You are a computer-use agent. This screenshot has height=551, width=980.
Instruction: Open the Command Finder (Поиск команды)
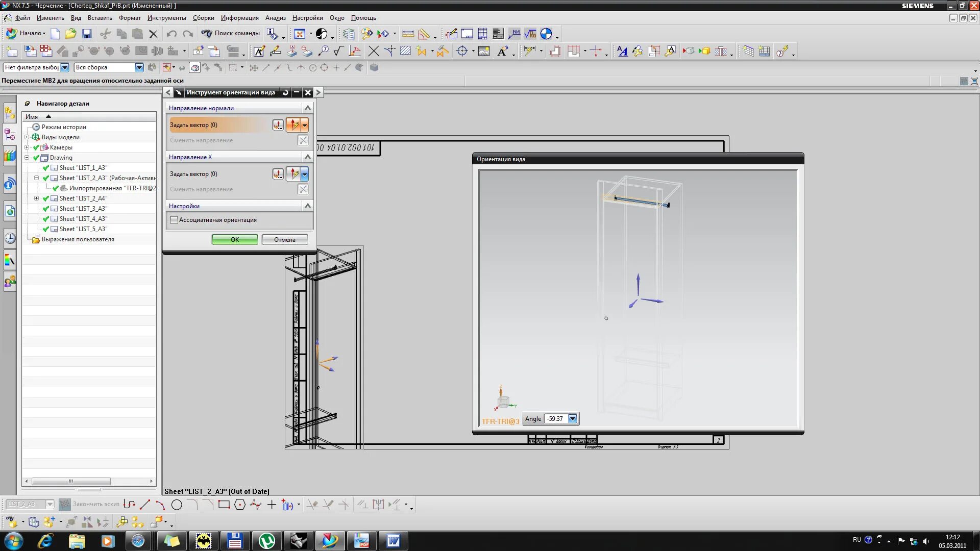click(231, 33)
